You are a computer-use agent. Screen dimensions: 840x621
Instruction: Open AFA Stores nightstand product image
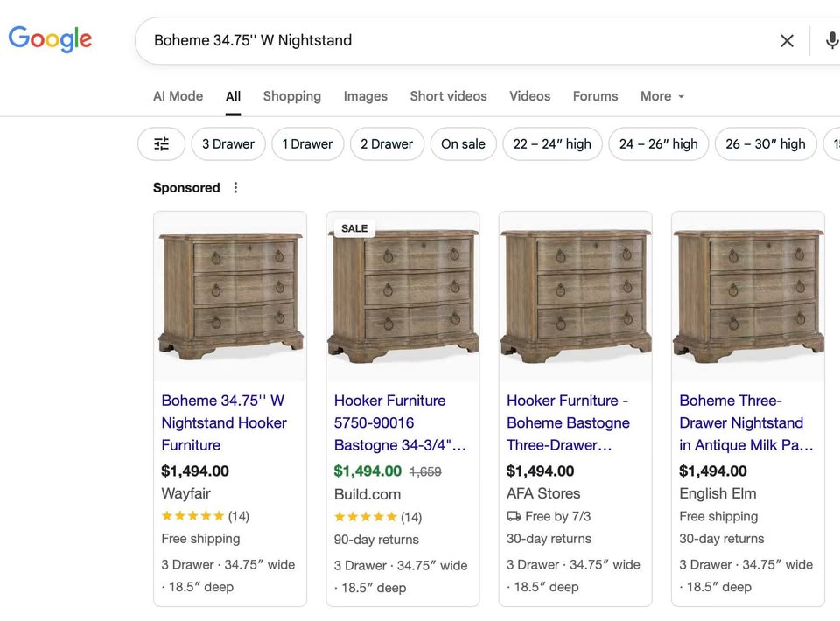tap(576, 297)
